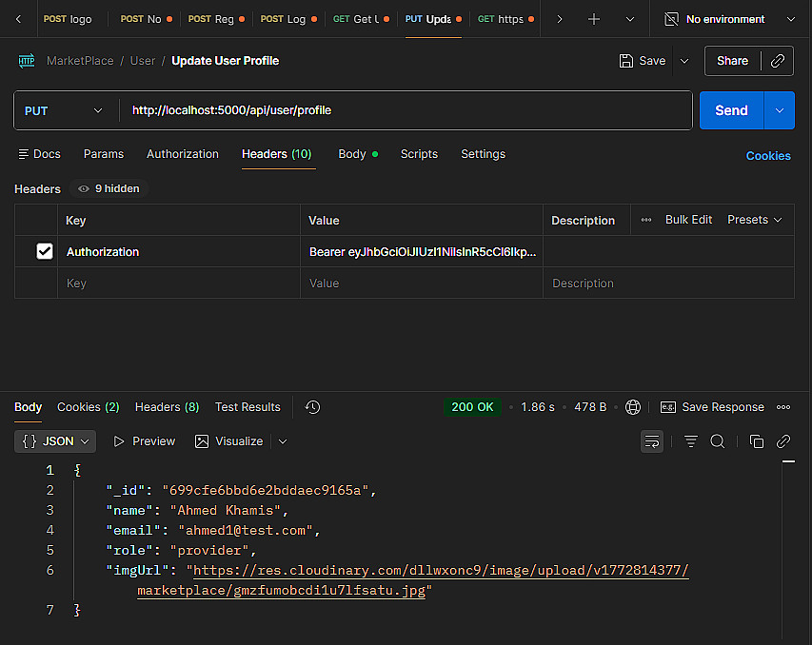Uncheck the Authorization header checkbox
The height and width of the screenshot is (645, 812).
45,252
